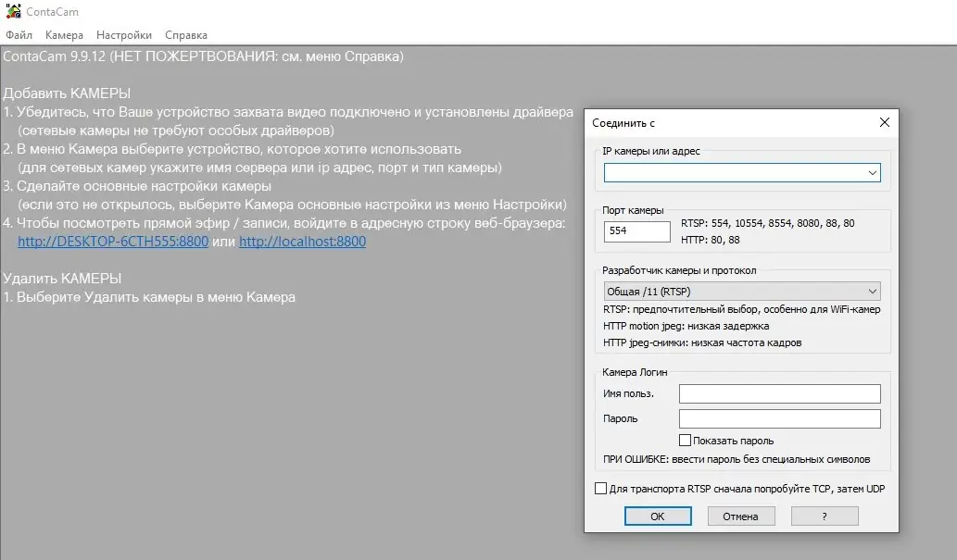The width and height of the screenshot is (957, 560).
Task: Click inside the Пароль field
Action: point(778,418)
